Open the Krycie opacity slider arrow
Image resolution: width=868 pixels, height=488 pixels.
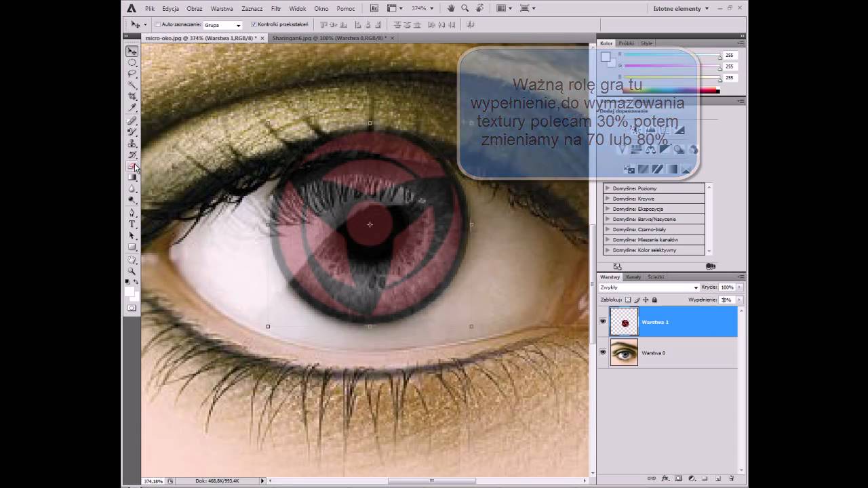point(739,287)
